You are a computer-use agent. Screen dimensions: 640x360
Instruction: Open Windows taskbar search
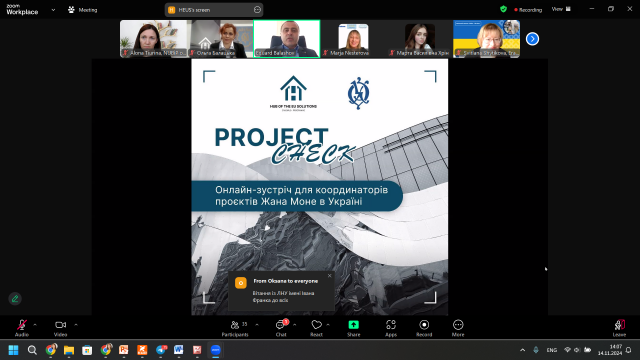tap(32, 350)
